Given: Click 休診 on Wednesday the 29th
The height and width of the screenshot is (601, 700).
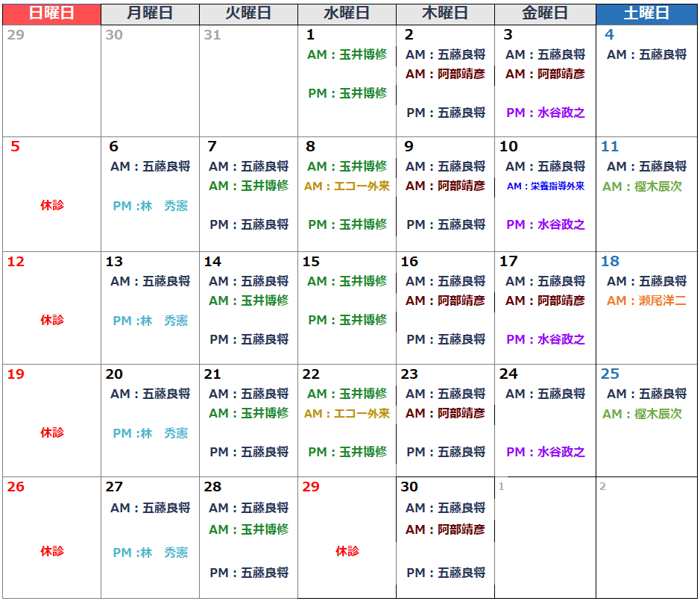Looking at the screenshot, I should point(347,551).
